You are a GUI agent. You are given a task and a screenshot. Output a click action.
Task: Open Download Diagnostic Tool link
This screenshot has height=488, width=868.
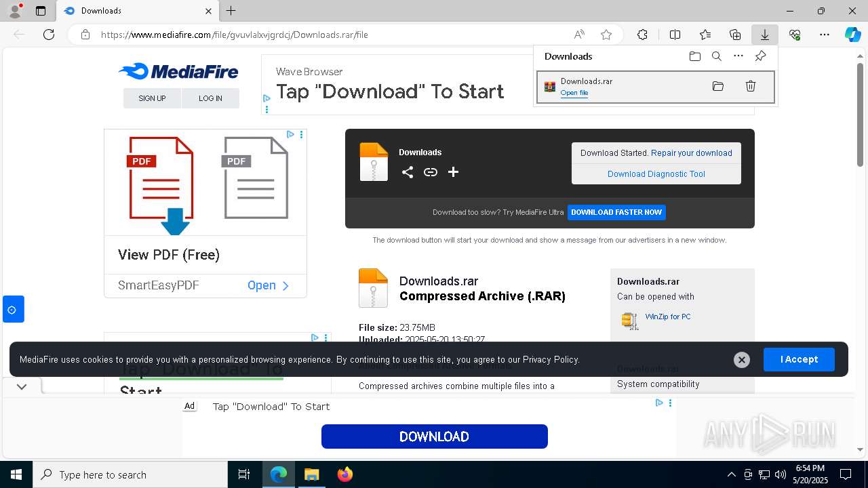point(656,174)
